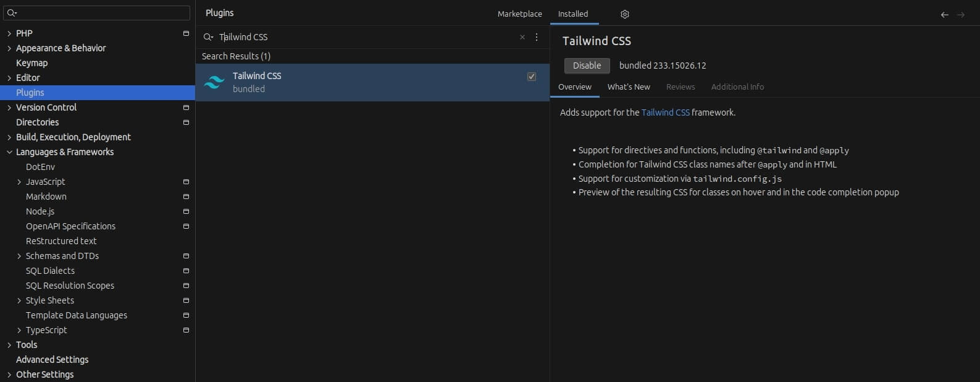The image size is (980, 382).
Task: Click the 'Search Results (1)' header
Action: 236,56
